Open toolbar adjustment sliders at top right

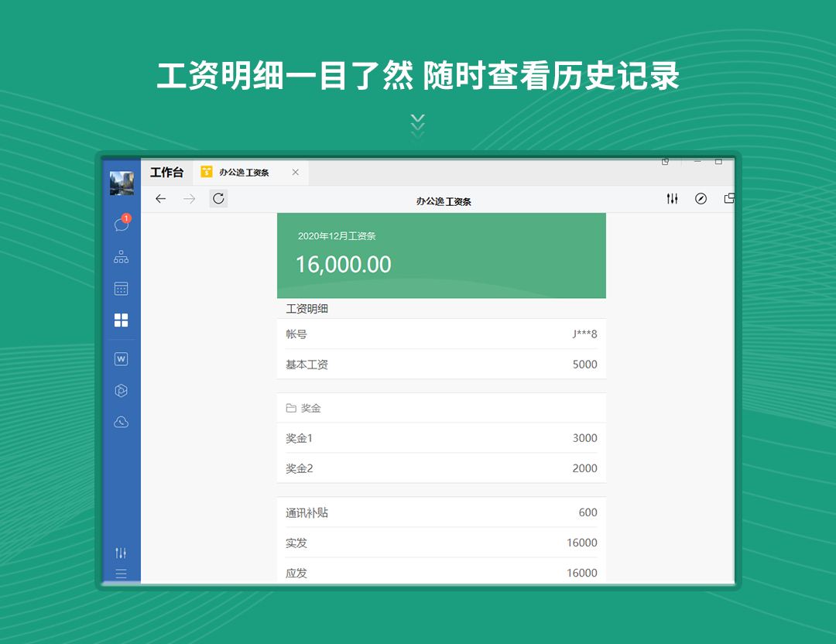point(672,199)
